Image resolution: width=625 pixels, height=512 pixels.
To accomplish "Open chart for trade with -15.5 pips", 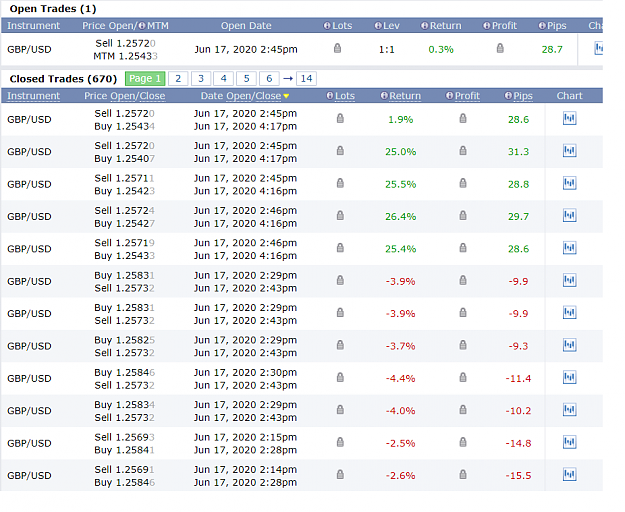I will tap(570, 475).
